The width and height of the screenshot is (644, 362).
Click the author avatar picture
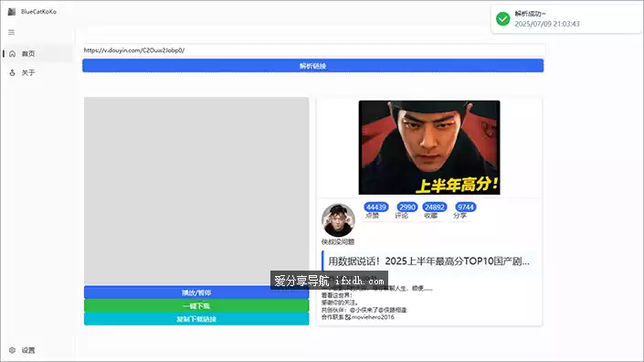point(338,219)
